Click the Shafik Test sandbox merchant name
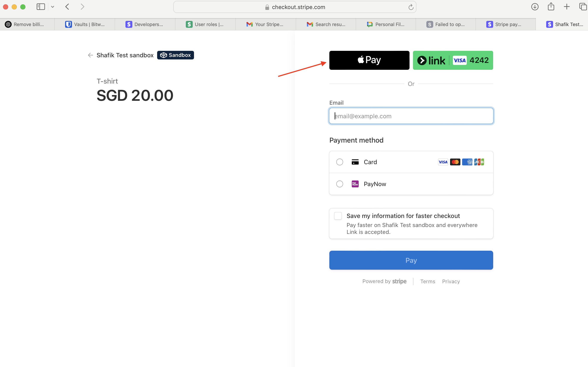The image size is (588, 367). pyautogui.click(x=125, y=55)
